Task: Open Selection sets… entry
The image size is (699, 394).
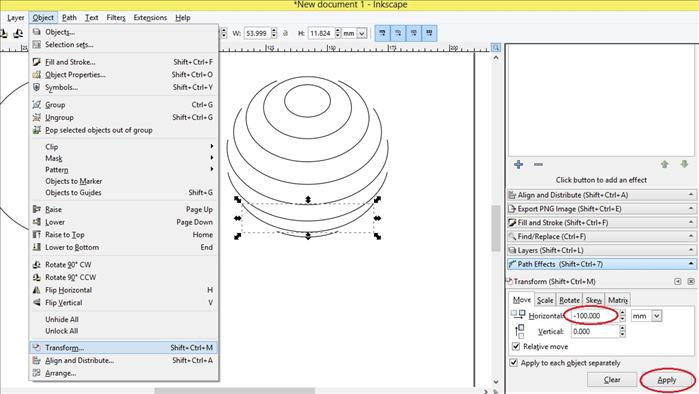Action: click(124, 45)
